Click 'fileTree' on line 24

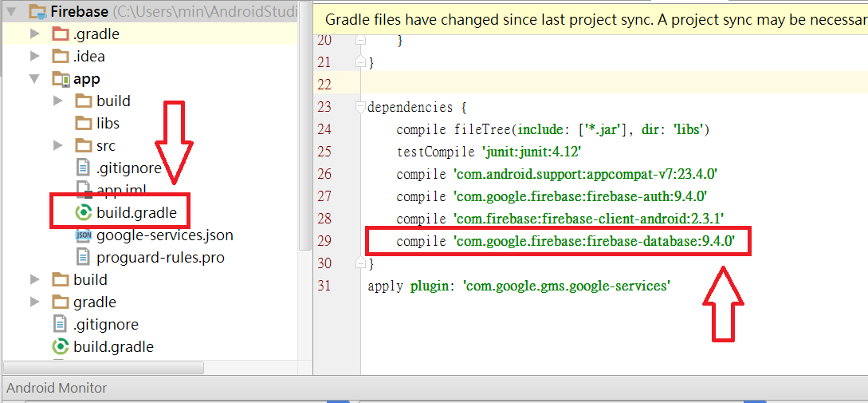(482, 130)
